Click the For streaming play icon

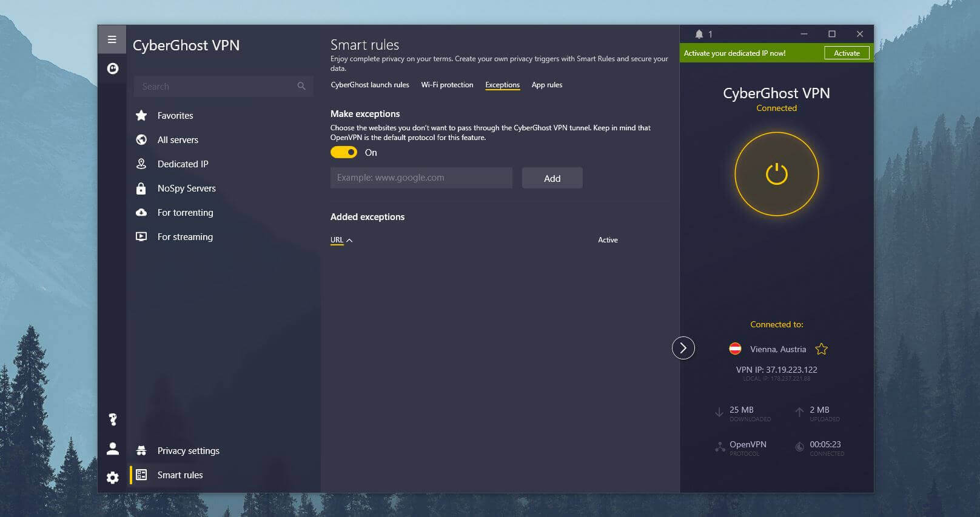coord(141,236)
